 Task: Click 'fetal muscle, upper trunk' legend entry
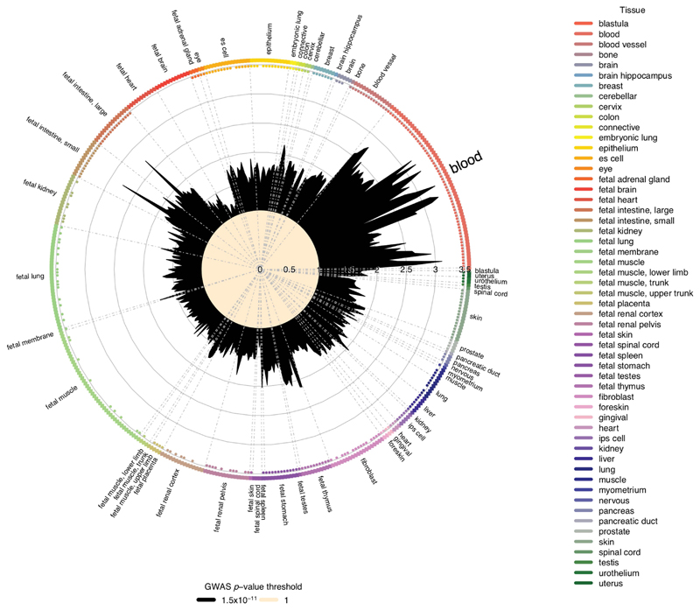point(646,293)
